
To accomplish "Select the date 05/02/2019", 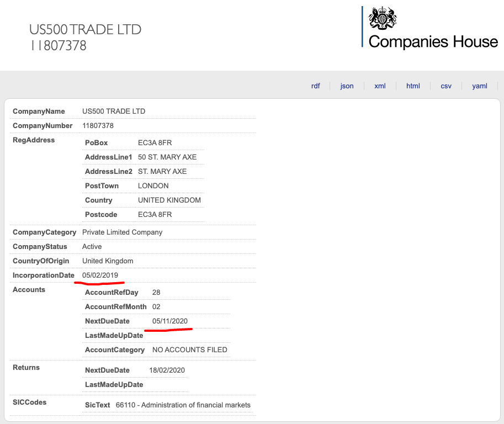I will (100, 275).
